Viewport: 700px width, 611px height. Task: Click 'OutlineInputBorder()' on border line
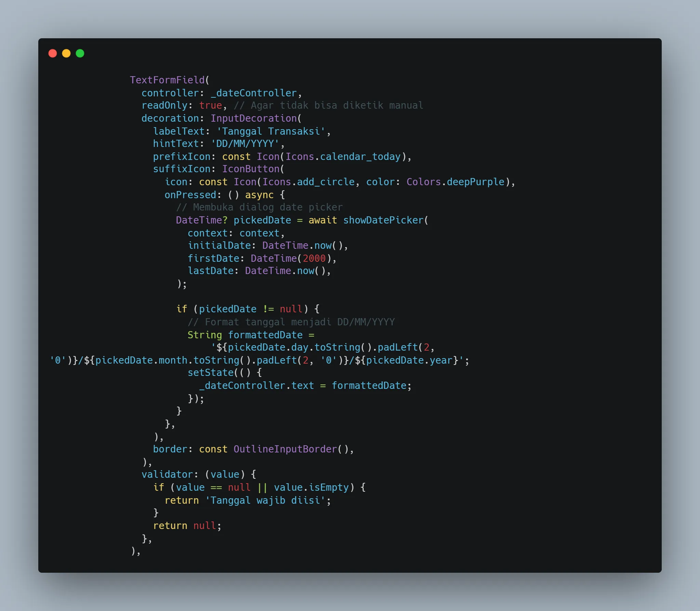pyautogui.click(x=291, y=449)
